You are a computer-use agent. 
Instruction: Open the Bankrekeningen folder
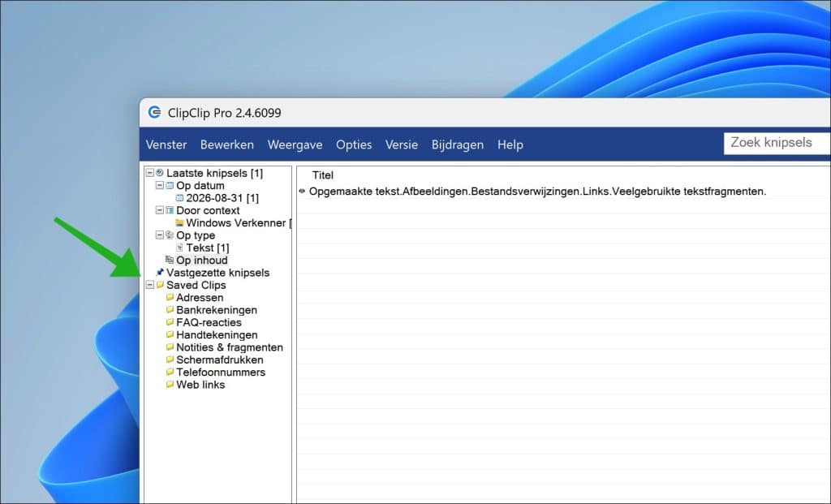tap(217, 310)
